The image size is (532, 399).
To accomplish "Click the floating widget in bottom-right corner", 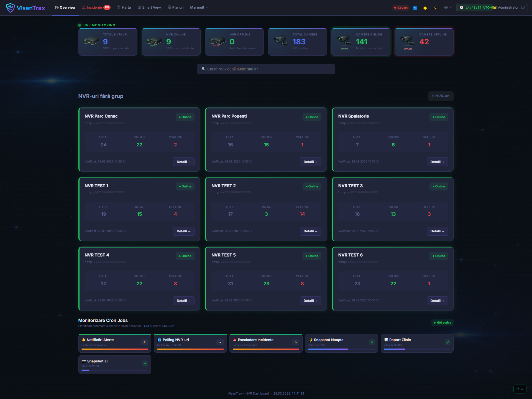I will coord(520,389).
